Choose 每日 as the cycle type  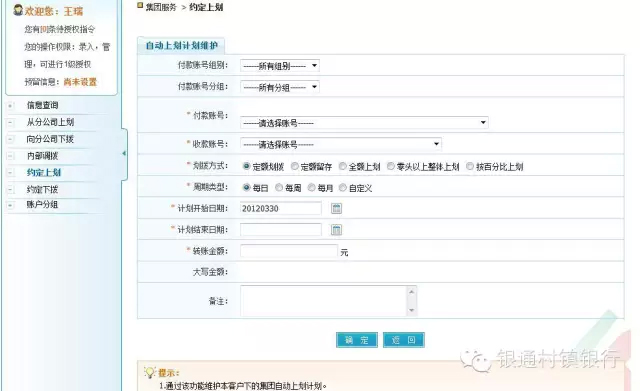(x=246, y=187)
